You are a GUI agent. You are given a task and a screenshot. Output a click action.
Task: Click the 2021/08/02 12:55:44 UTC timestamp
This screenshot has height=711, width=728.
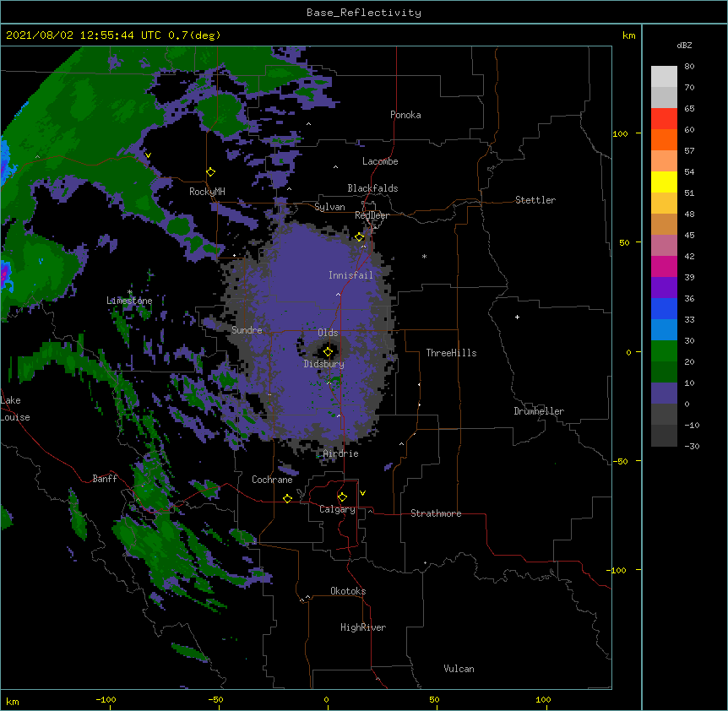pos(84,35)
